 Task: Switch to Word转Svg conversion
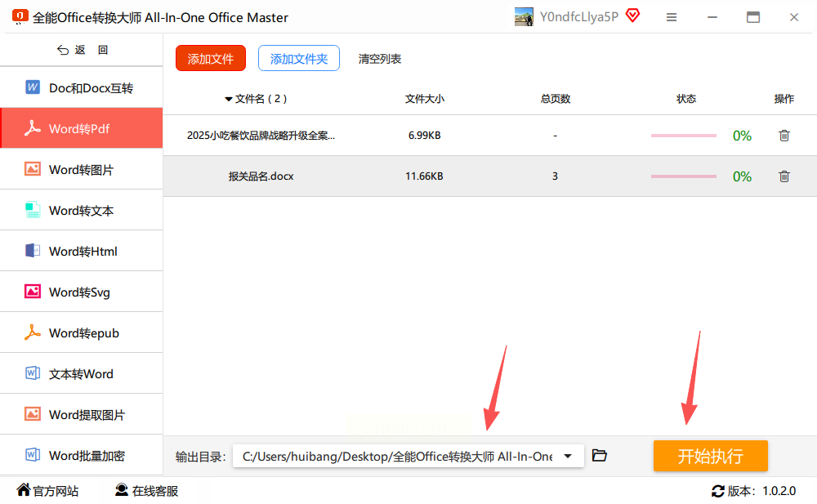pyautogui.click(x=81, y=292)
